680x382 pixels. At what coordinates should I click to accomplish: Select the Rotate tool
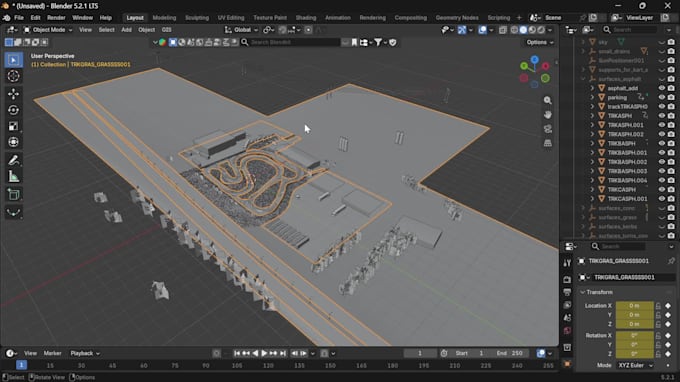(x=13, y=110)
